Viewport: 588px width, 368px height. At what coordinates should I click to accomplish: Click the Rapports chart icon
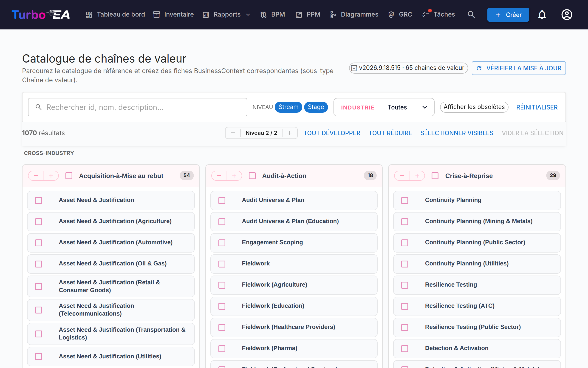click(206, 14)
